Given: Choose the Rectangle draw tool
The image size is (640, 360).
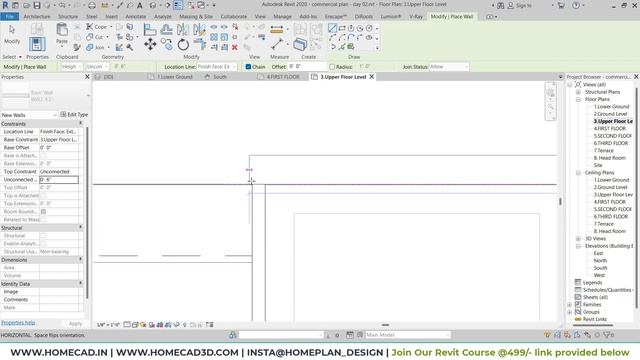Looking at the screenshot, I should [x=342, y=28].
